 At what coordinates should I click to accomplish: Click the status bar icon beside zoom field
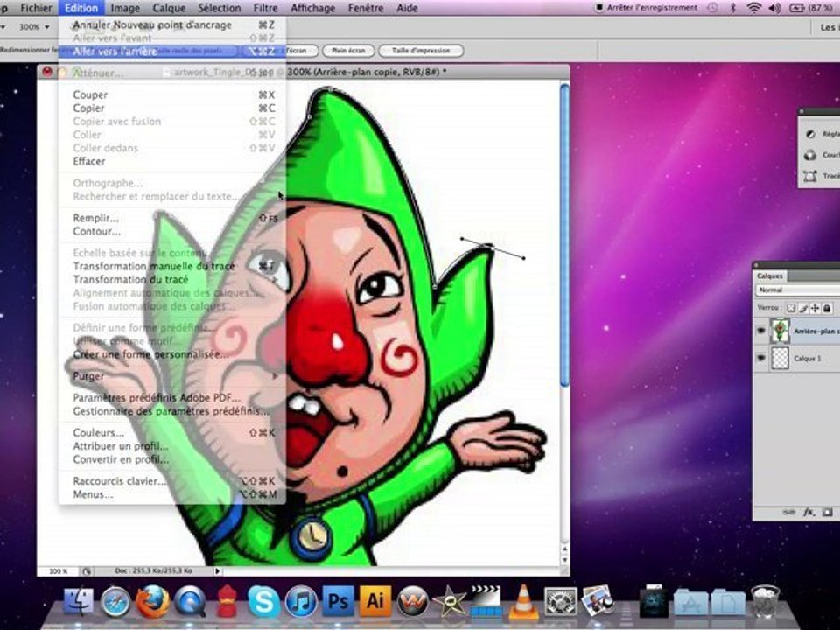point(87,571)
